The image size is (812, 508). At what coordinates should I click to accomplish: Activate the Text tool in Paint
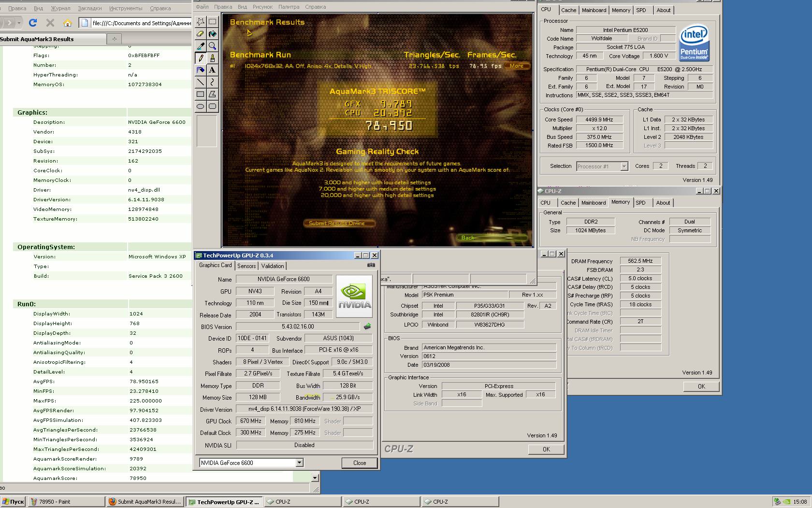(213, 70)
